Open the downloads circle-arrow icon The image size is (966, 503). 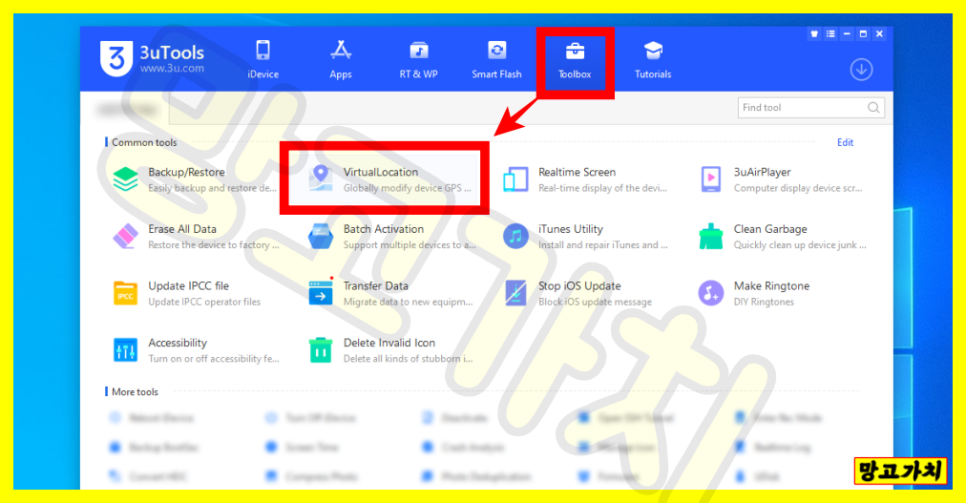point(861,69)
